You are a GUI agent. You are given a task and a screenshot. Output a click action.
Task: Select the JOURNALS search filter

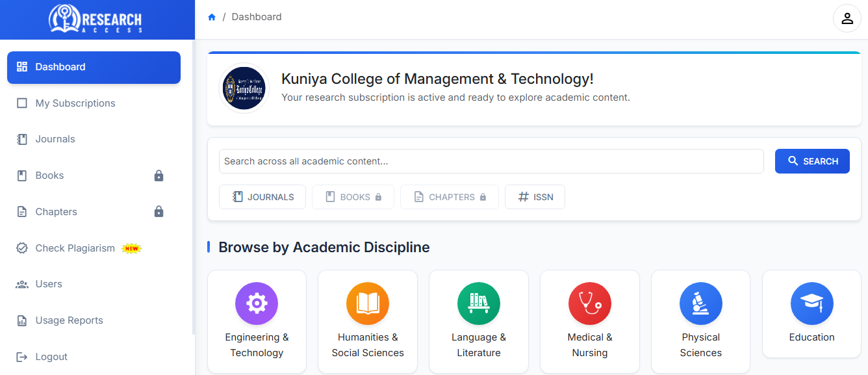tap(262, 197)
